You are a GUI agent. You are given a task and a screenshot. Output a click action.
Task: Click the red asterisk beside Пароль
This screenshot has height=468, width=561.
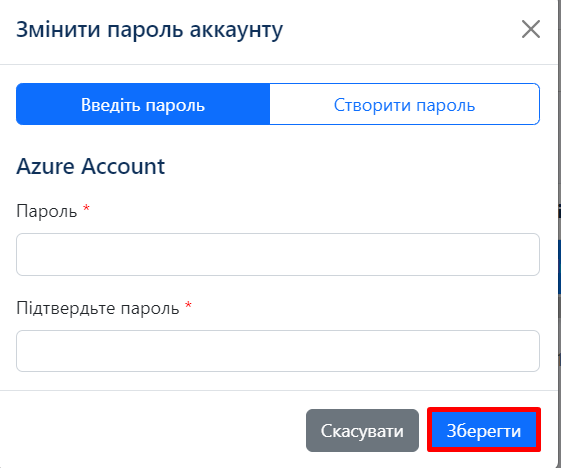click(86, 208)
